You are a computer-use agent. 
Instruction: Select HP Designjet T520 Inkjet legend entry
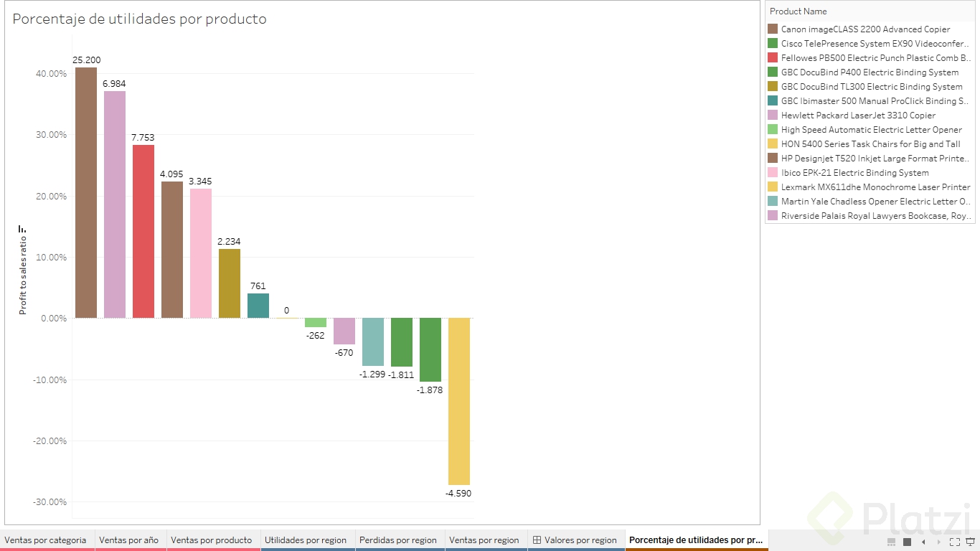pyautogui.click(x=870, y=159)
